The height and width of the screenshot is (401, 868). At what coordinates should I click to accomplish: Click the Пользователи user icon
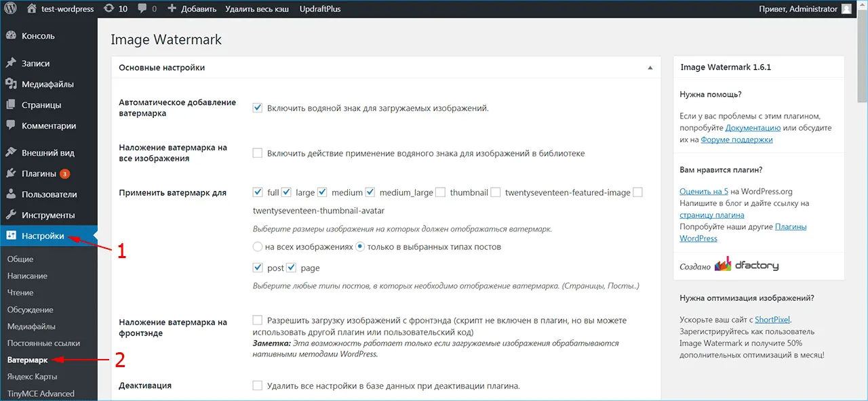tap(11, 194)
